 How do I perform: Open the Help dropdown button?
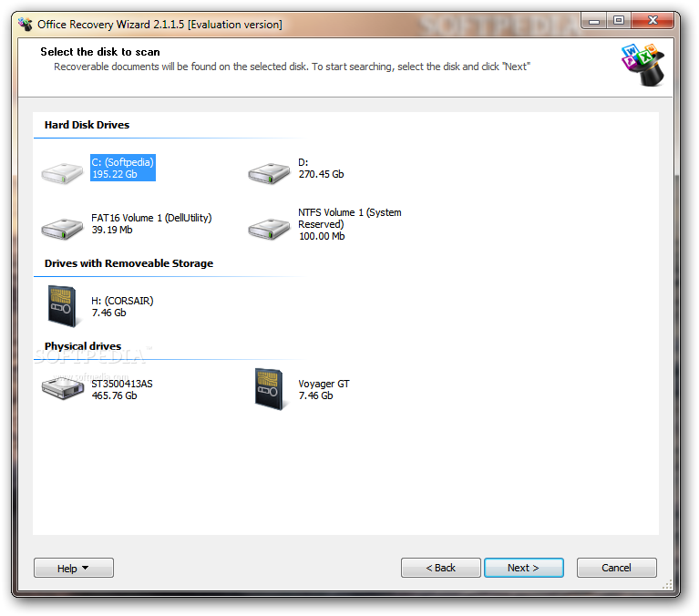[74, 568]
